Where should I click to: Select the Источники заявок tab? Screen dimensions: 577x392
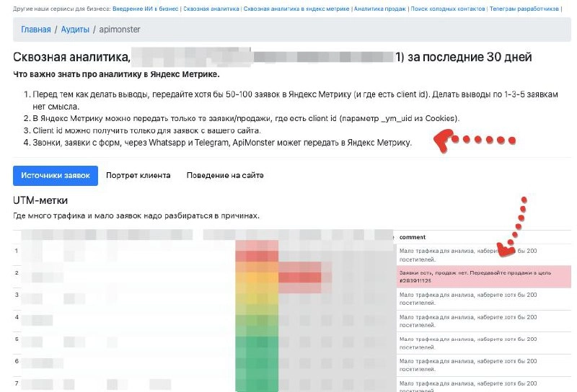[56, 175]
